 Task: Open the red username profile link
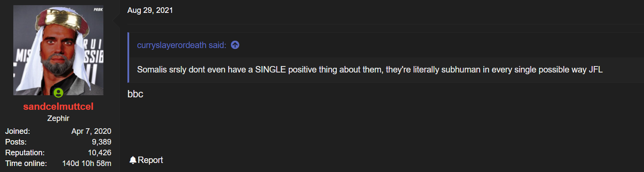[58, 107]
